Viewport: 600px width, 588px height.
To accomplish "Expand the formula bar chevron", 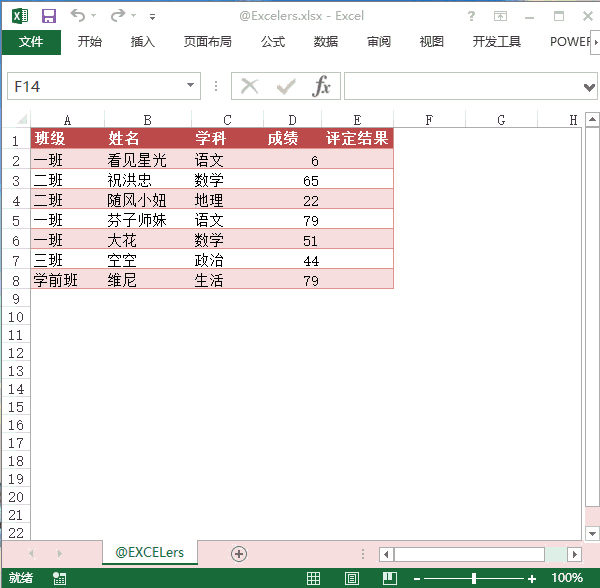I will [x=589, y=87].
